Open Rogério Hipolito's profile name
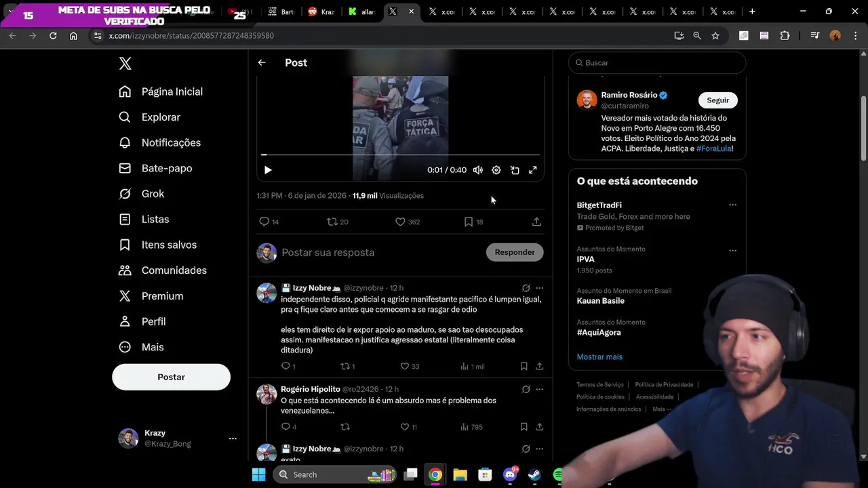 (x=311, y=389)
